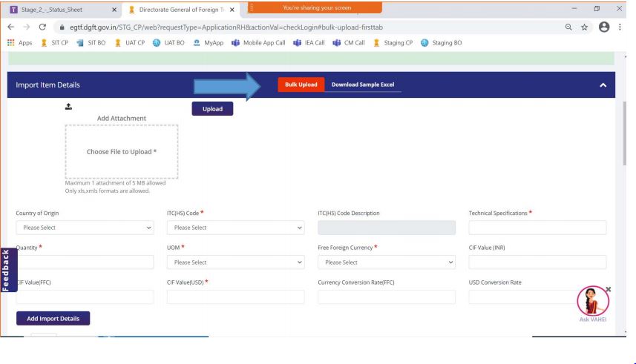This screenshot has height=364, width=636.
Task: Switch to the Stage_2_-_Status_Sheet tab
Action: (61, 10)
